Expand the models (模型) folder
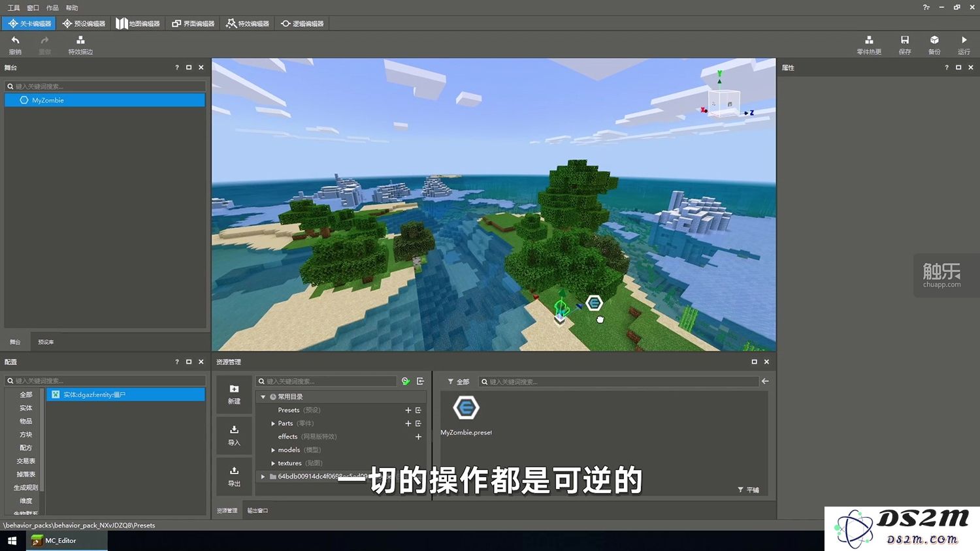The width and height of the screenshot is (980, 551). point(273,450)
